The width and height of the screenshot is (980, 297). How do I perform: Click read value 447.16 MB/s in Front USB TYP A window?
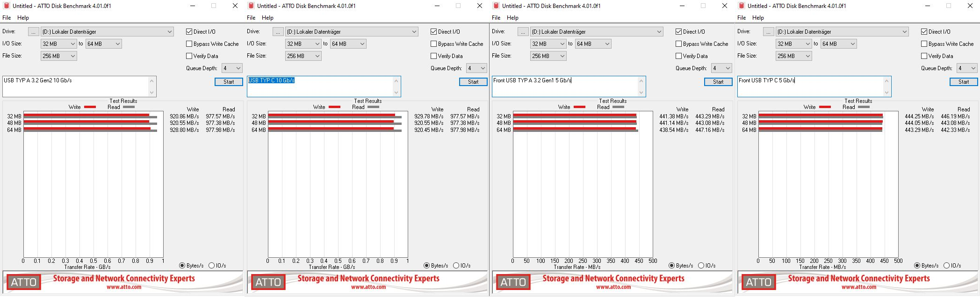click(710, 130)
